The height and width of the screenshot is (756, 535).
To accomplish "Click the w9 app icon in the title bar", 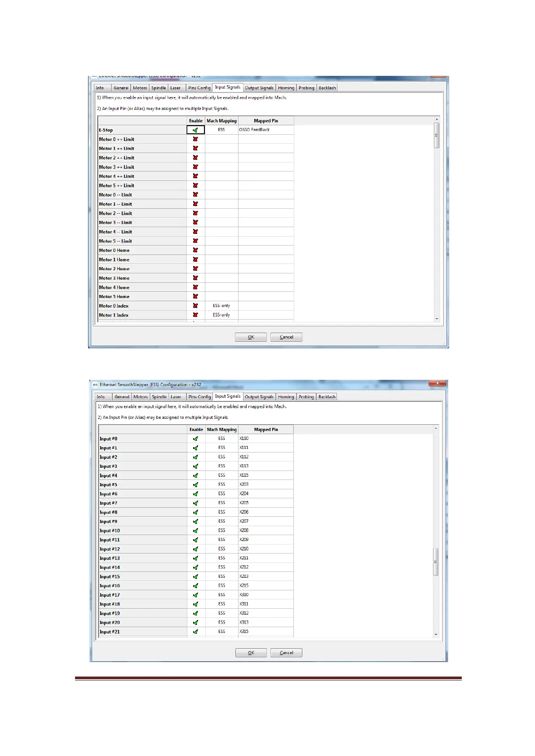I will [x=95, y=385].
